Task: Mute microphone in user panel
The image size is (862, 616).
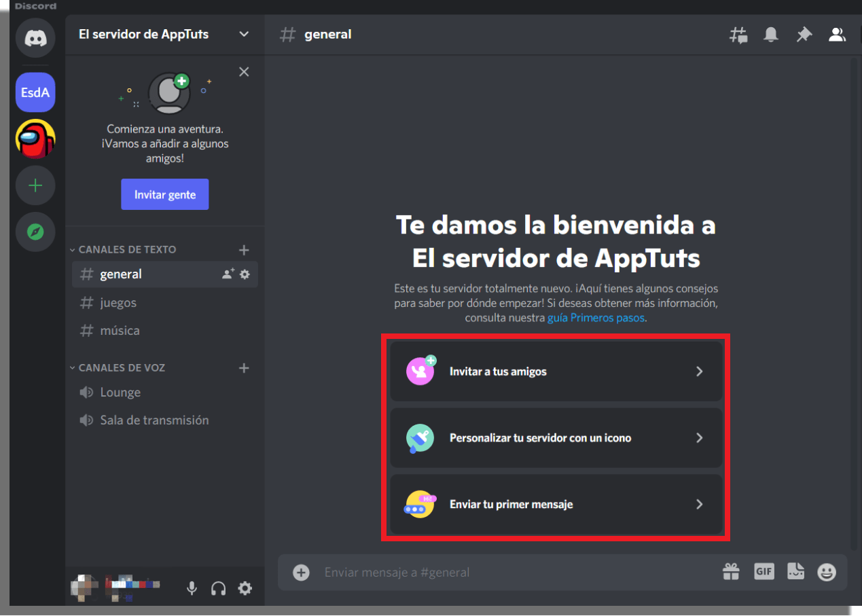Action: [192, 589]
